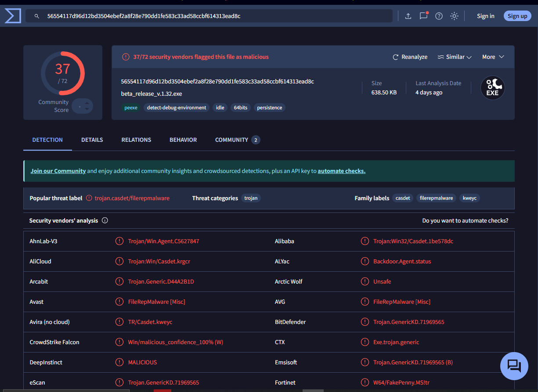Click the Sign in link

(486, 16)
